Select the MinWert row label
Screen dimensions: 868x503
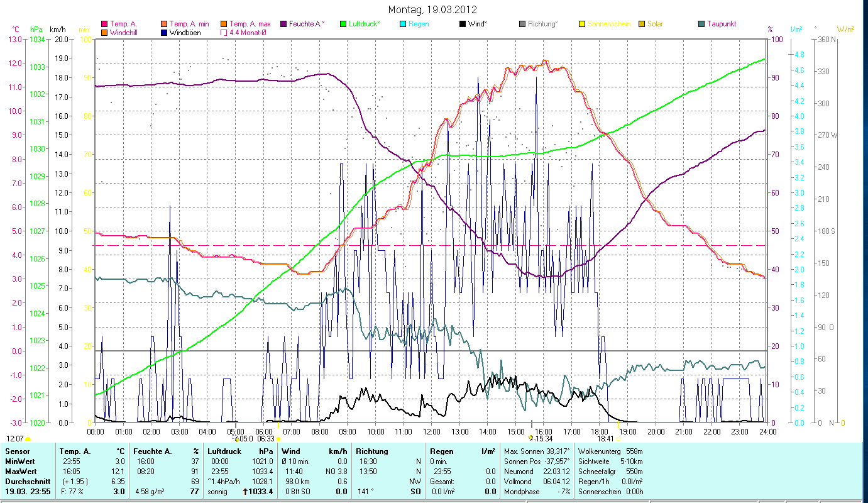click(x=20, y=462)
